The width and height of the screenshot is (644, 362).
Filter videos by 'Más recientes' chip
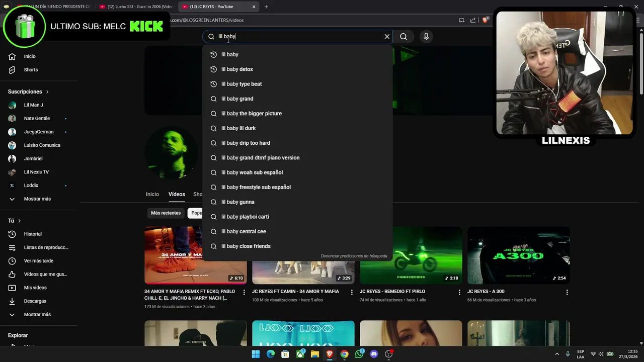(x=166, y=213)
